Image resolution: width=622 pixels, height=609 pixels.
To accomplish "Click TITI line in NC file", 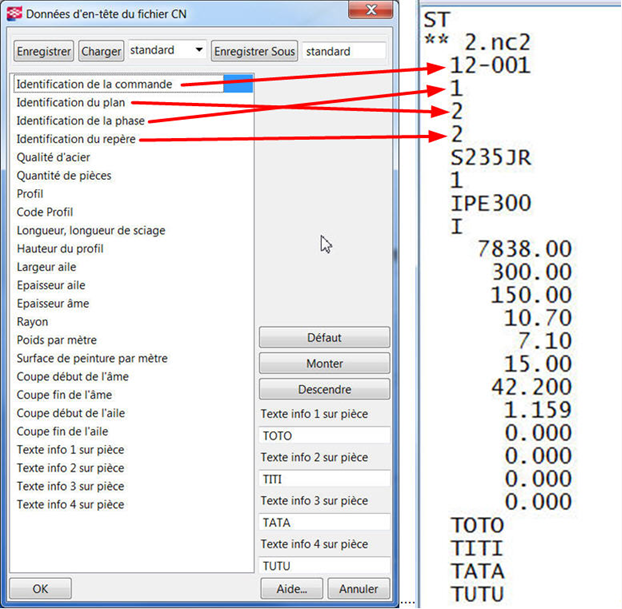I will click(477, 548).
